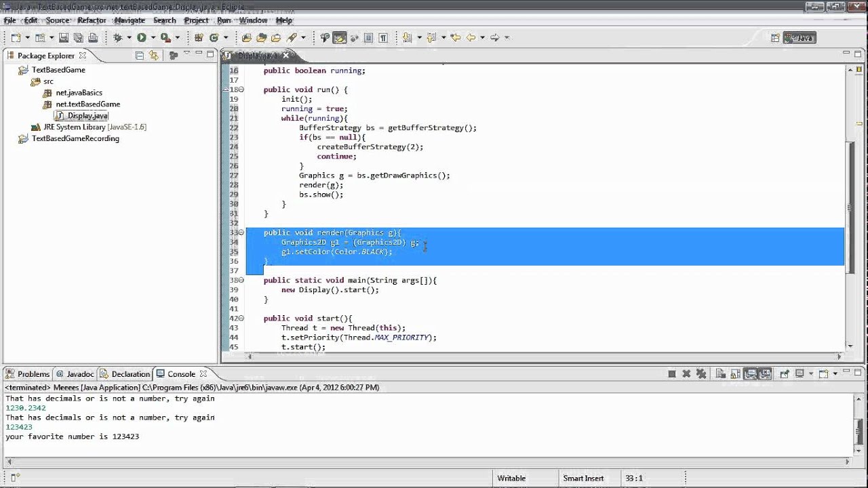Terminate the console with the stop square icon
868x488 pixels.
[672, 373]
